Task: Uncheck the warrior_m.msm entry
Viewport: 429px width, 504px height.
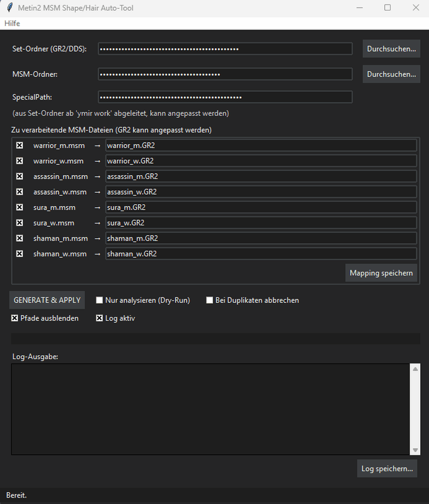Action: [x=20, y=144]
